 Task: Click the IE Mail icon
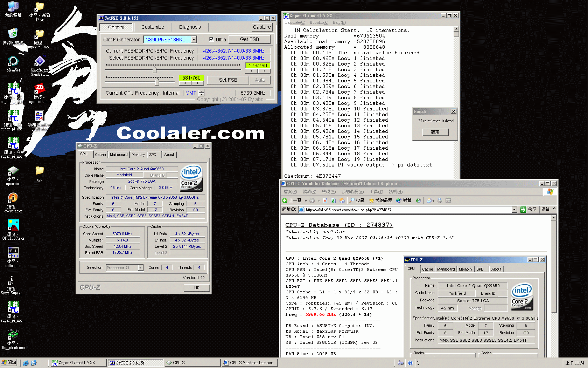point(429,200)
